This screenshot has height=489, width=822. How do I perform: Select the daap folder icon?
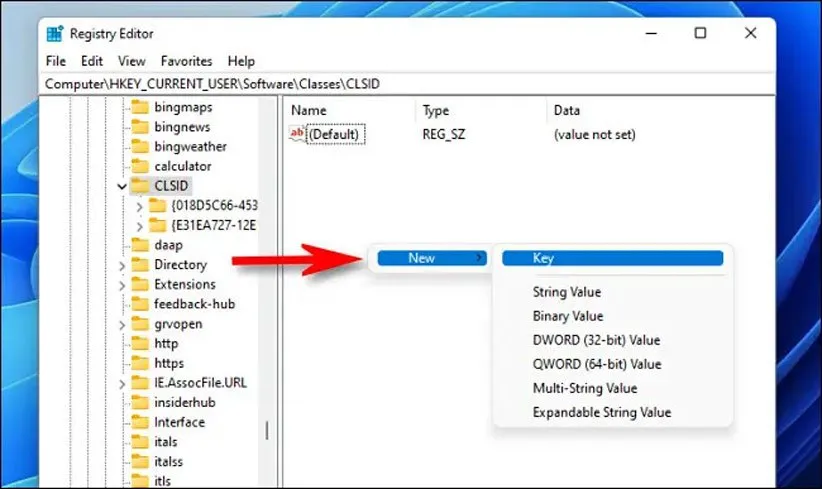point(140,245)
